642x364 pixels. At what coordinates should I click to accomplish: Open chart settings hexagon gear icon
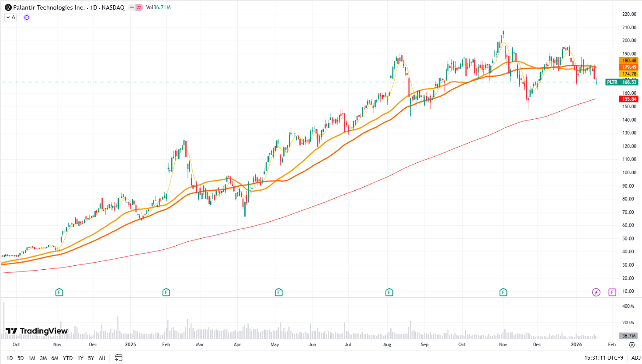point(632,345)
